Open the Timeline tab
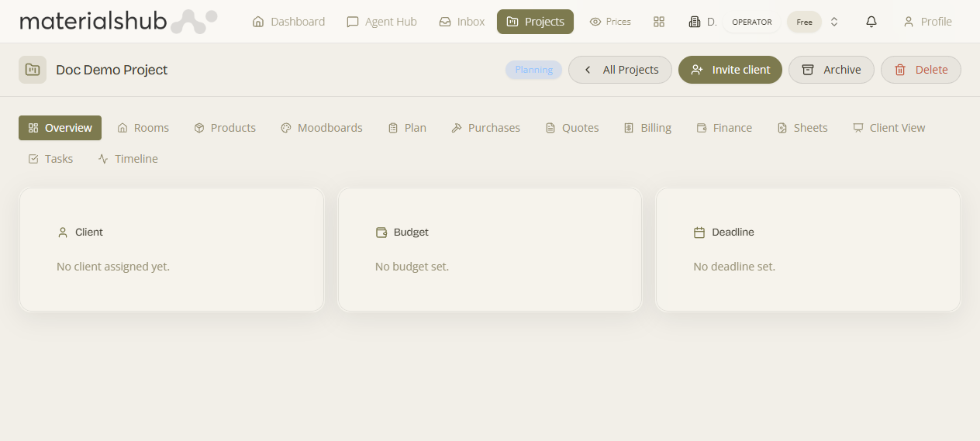Image resolution: width=980 pixels, height=441 pixels. click(x=128, y=159)
